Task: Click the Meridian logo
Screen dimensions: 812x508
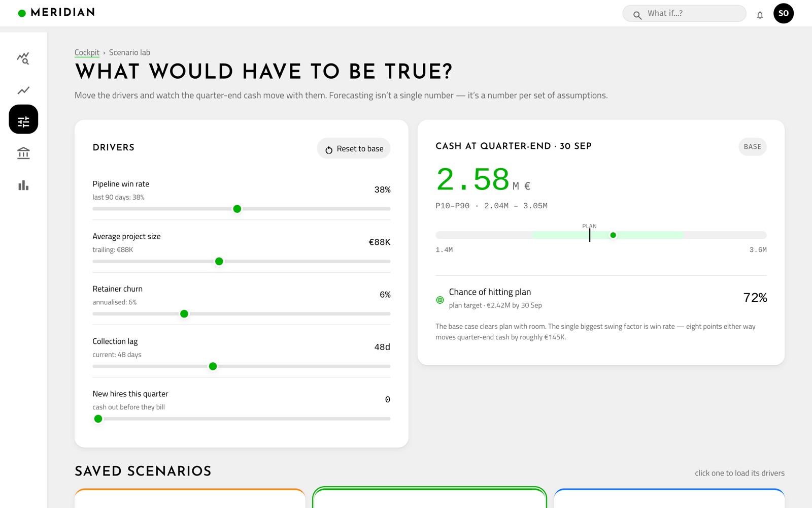Action: [x=56, y=12]
